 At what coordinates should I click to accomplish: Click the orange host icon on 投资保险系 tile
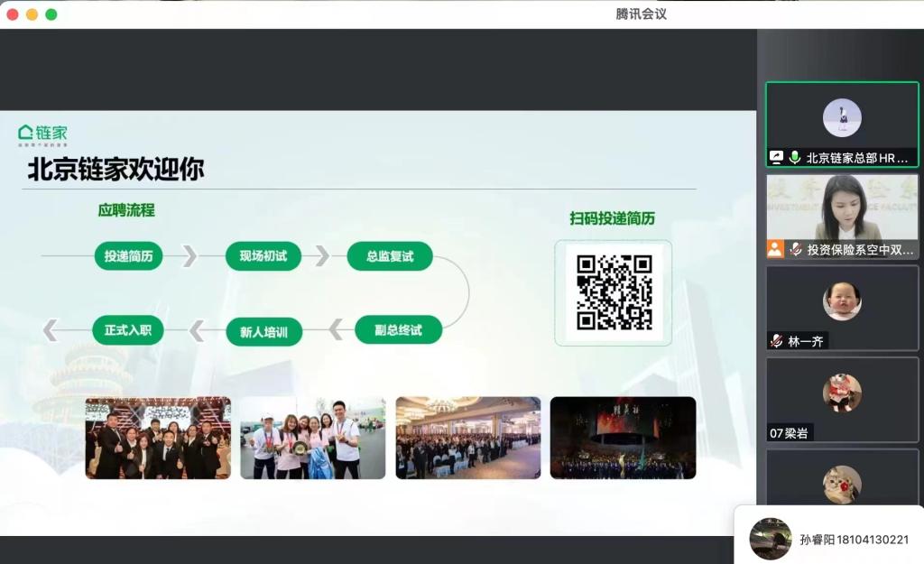coord(775,249)
